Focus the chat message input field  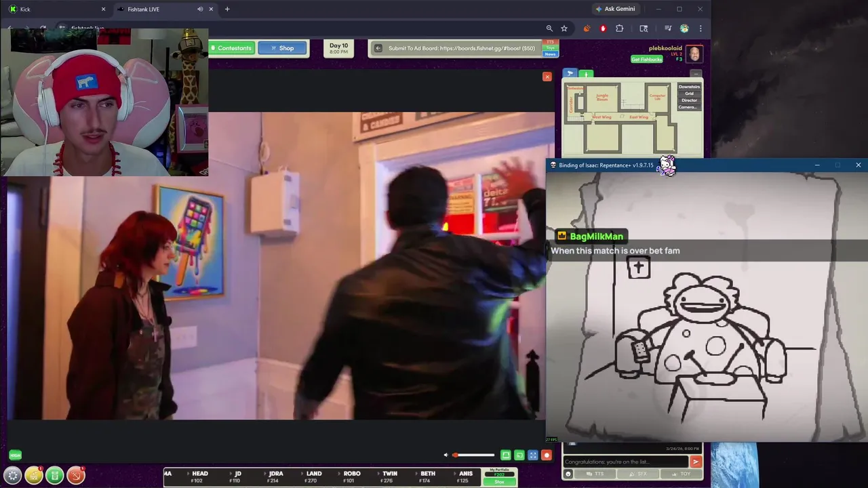click(x=625, y=462)
